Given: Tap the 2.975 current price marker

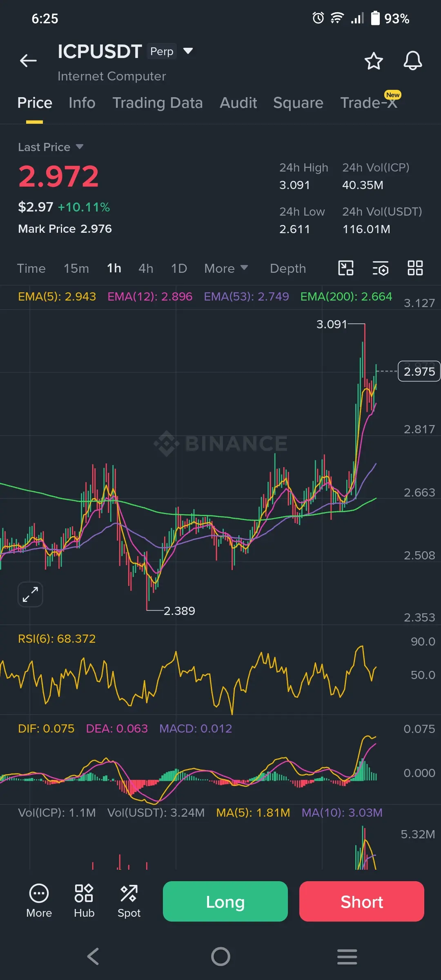Looking at the screenshot, I should tap(419, 371).
